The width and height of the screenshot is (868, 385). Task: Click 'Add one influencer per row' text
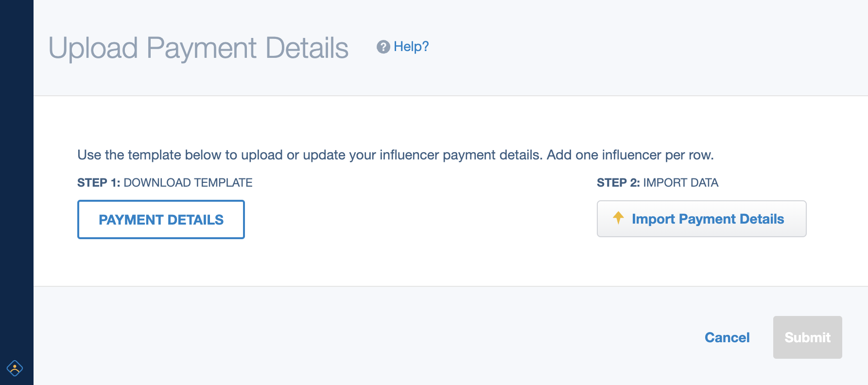630,155
